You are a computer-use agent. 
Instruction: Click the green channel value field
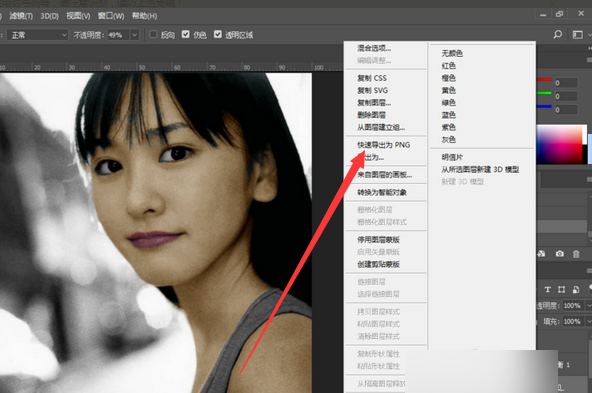566,96
